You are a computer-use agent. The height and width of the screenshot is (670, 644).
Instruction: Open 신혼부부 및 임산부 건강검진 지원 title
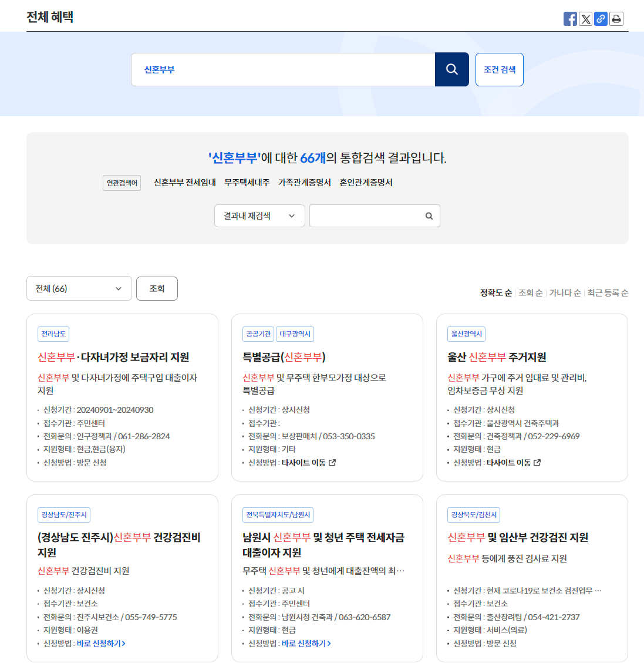(x=518, y=537)
